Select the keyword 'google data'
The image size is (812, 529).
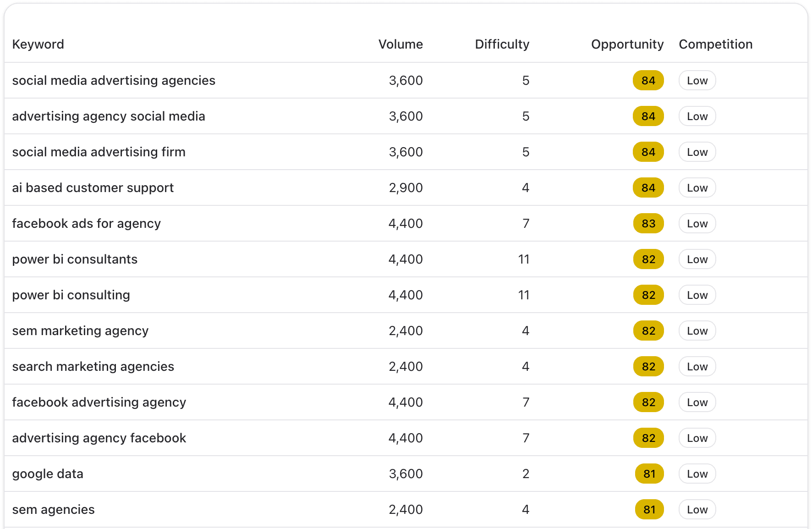[x=47, y=474]
